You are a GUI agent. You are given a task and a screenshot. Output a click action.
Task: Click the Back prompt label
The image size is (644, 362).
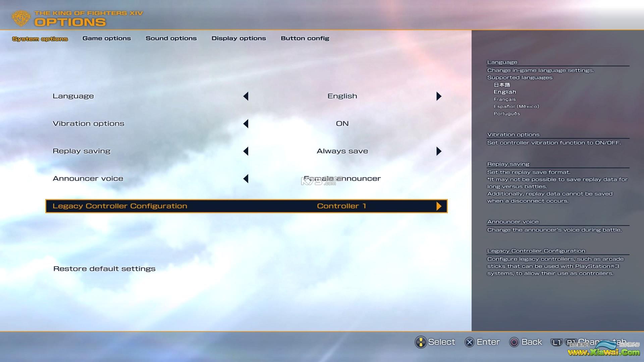pyautogui.click(x=532, y=342)
